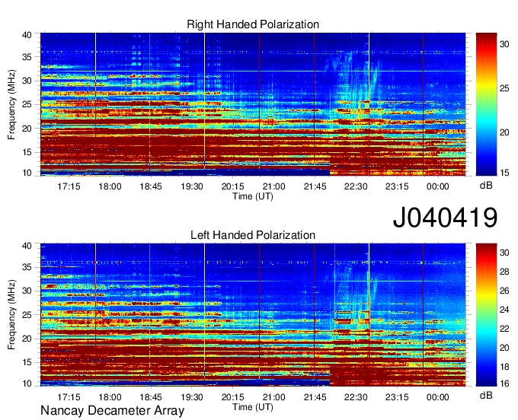518x420 pixels.
Task: Click the color bar of the Left Handed plot
Action: click(x=486, y=315)
